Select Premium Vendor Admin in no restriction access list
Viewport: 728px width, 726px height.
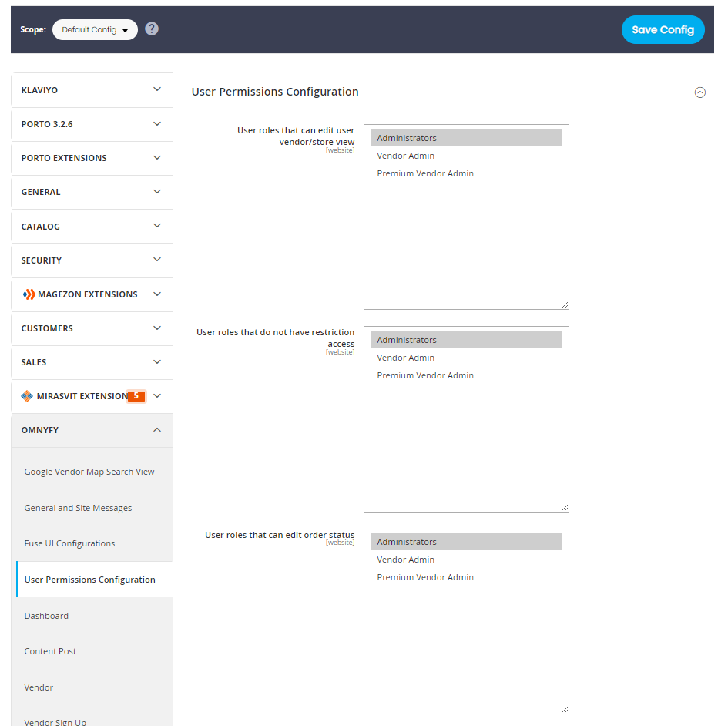click(x=466, y=375)
